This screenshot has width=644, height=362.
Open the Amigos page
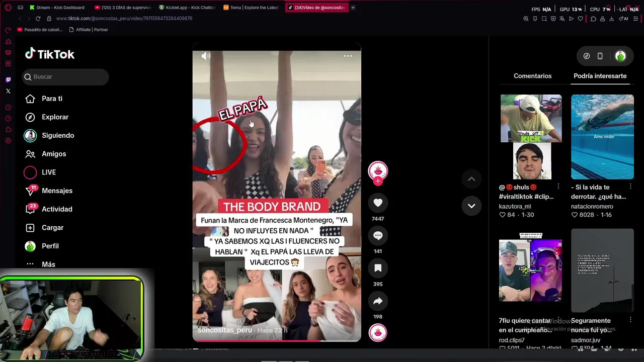54,154
